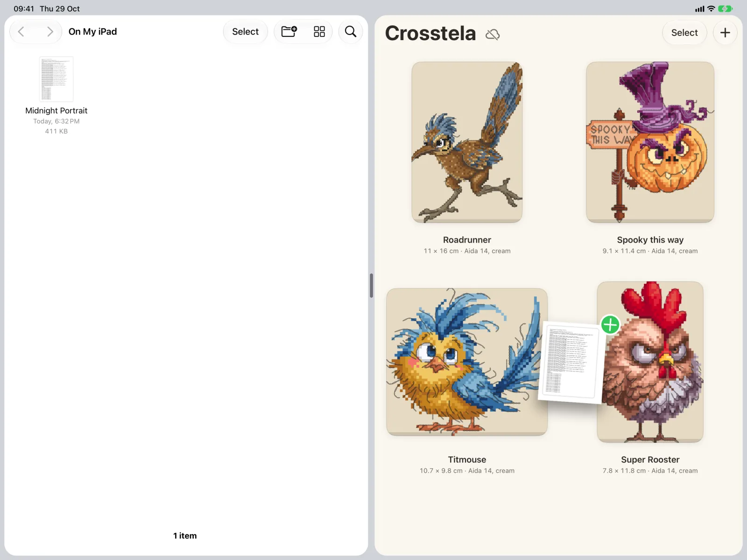Screen dimensions: 747x560
Task: Open the Titmouse pattern
Action: (x=467, y=362)
